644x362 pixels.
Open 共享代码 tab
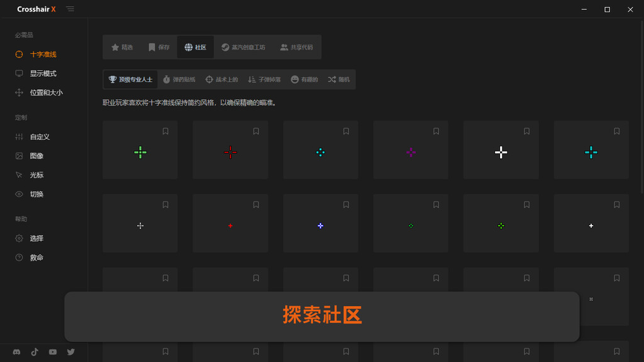tap(296, 47)
